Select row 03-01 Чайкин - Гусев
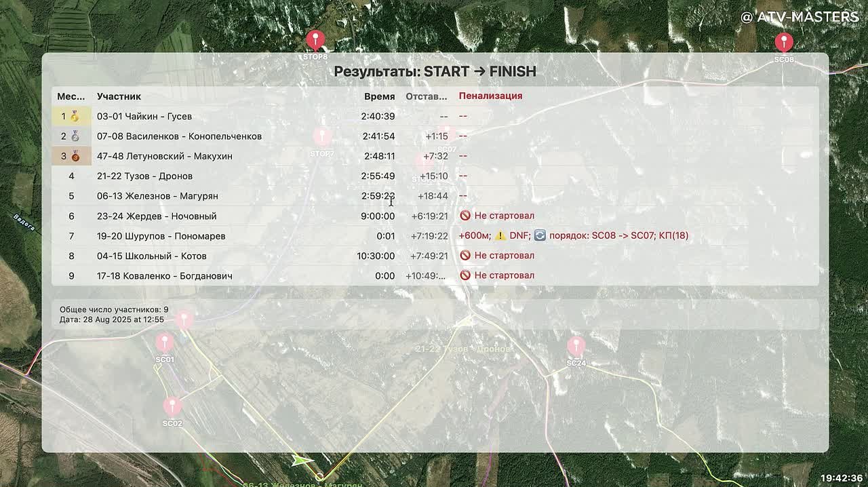This screenshot has height=487, width=868. pyautogui.click(x=435, y=116)
